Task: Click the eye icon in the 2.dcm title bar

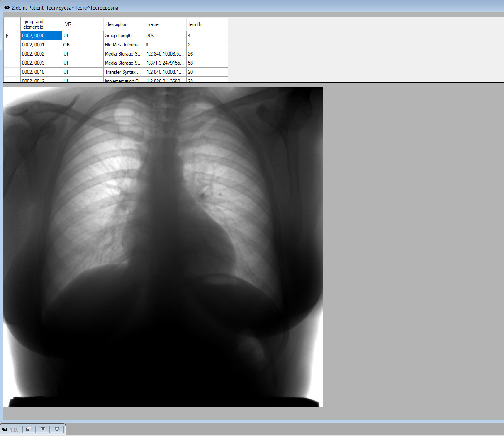Action: 7,7
